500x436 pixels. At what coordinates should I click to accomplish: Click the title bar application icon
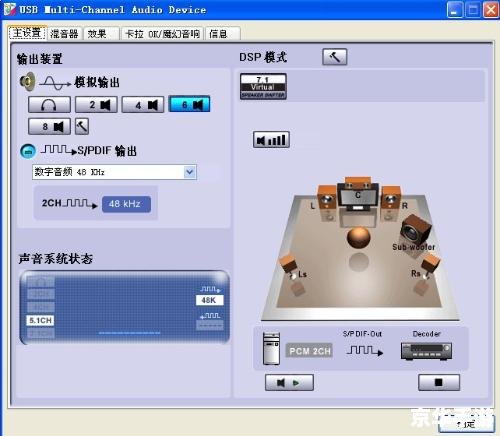click(10, 9)
